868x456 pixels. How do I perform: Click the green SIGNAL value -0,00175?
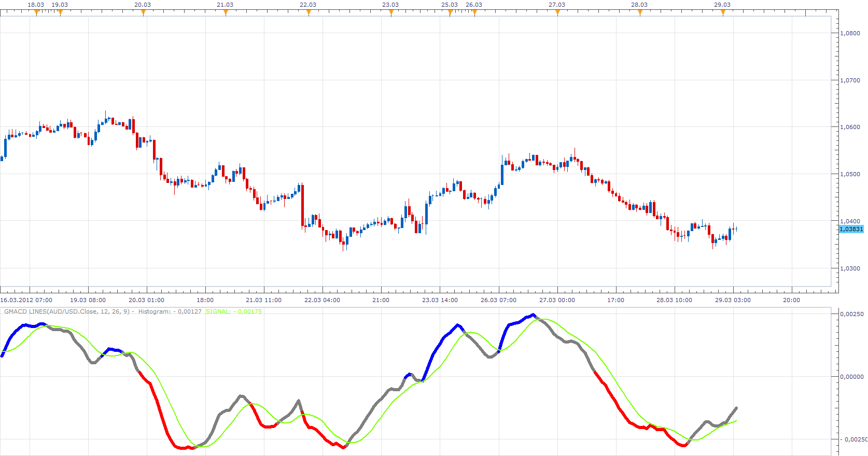(234, 311)
